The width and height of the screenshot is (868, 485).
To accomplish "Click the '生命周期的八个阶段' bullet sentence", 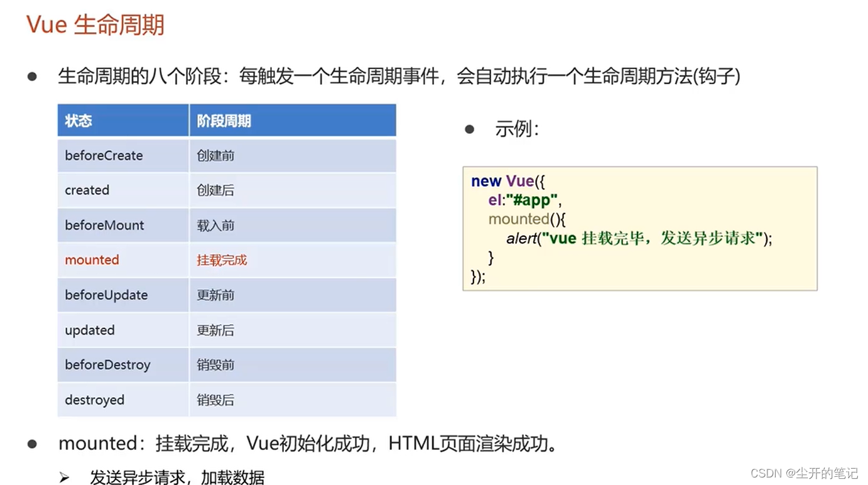I will click(399, 77).
